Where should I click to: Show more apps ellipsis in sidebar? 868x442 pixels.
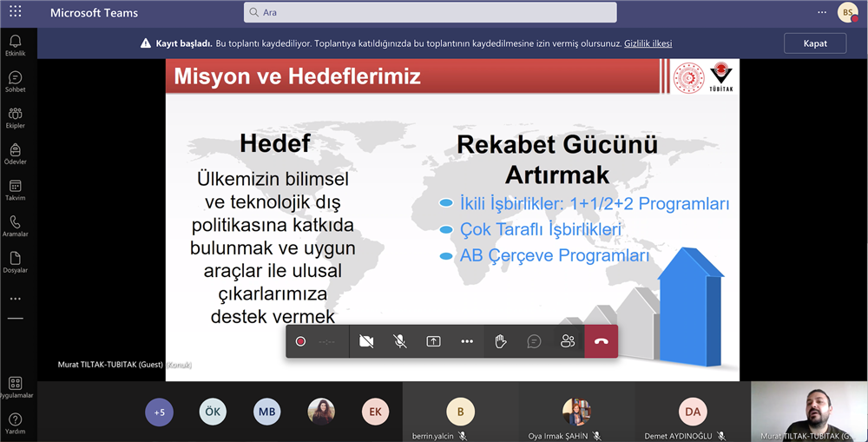click(x=16, y=299)
